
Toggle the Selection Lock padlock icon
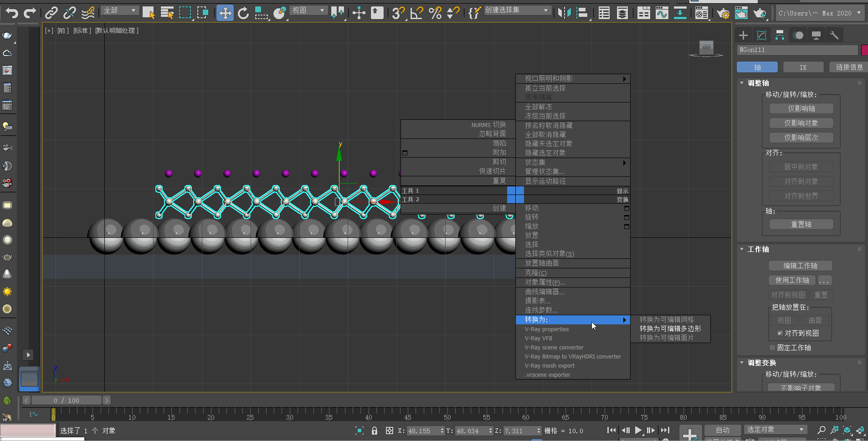pos(375,431)
